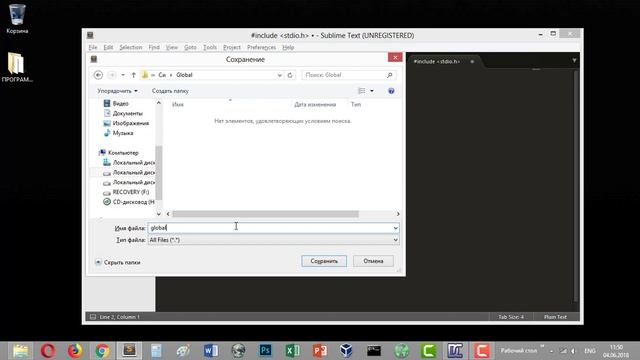Open view options dropdown arrow
Viewport: 640px width, 360px height.
coord(372,91)
